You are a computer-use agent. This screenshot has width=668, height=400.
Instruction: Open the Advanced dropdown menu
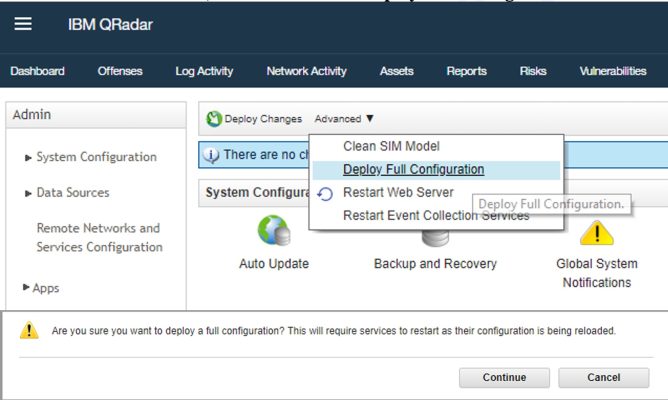[344, 119]
